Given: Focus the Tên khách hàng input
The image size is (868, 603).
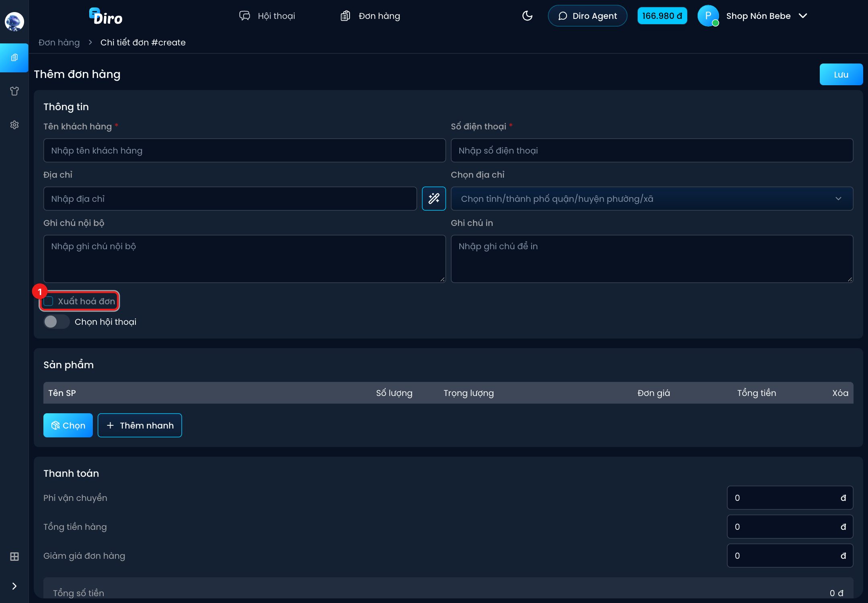Looking at the screenshot, I should coord(244,150).
